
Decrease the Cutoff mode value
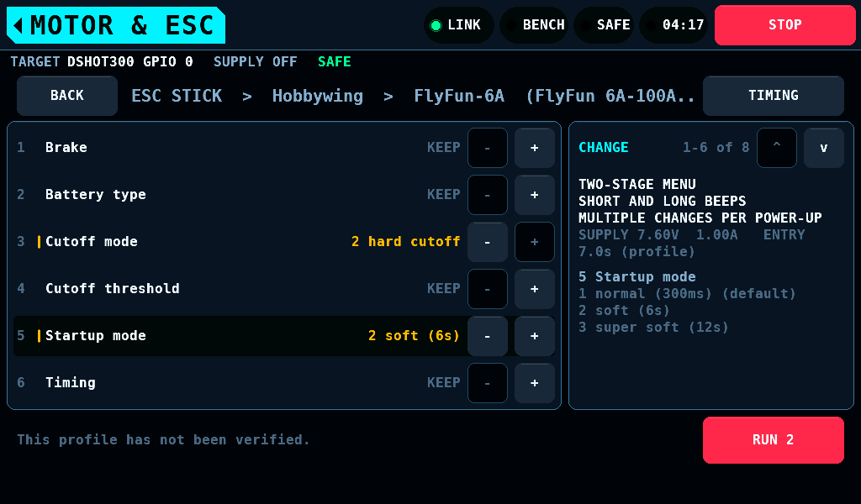[488, 242]
